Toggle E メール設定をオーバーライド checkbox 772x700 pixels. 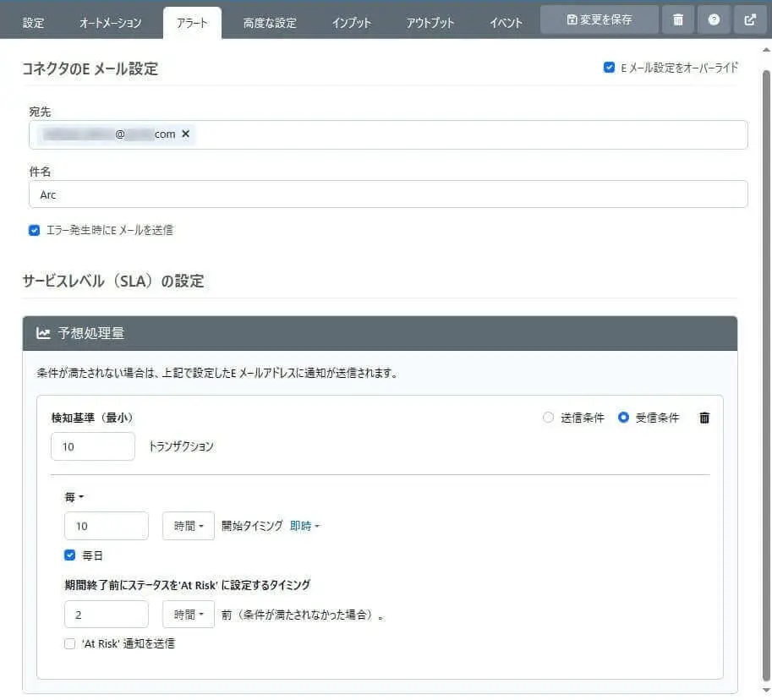click(x=609, y=68)
